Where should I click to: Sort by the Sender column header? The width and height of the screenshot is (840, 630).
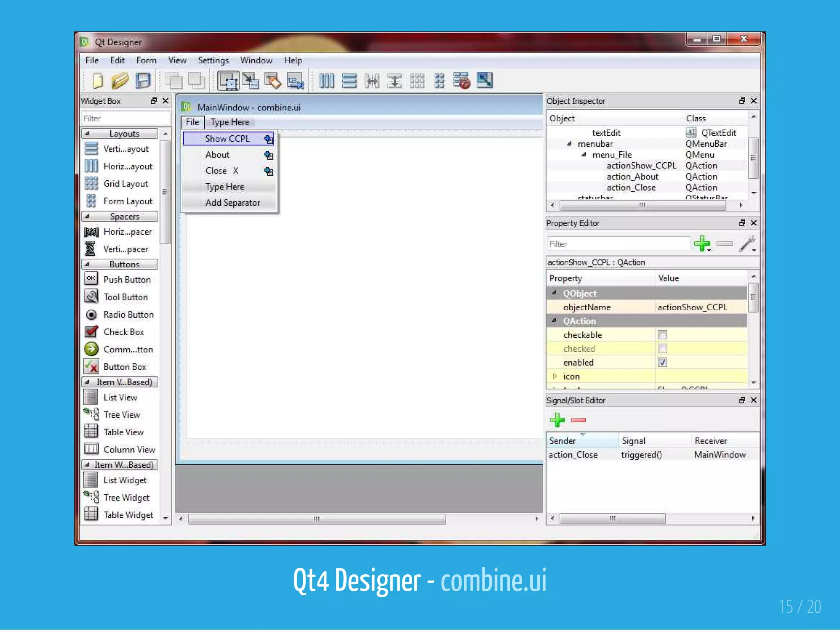[x=582, y=441]
